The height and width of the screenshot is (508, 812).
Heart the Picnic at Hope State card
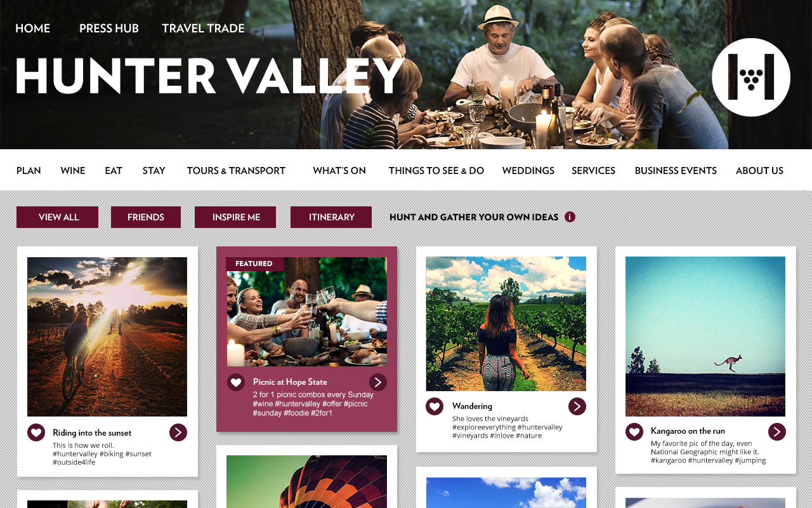point(236,382)
